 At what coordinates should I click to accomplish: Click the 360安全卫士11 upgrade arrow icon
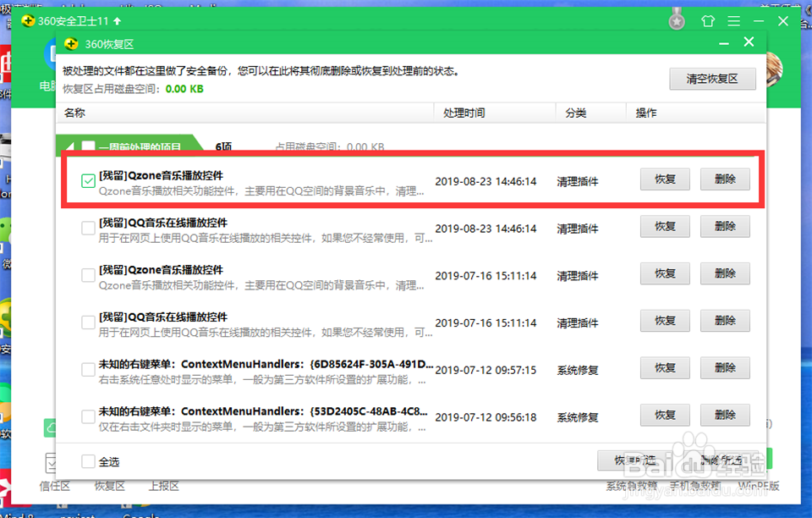[117, 20]
